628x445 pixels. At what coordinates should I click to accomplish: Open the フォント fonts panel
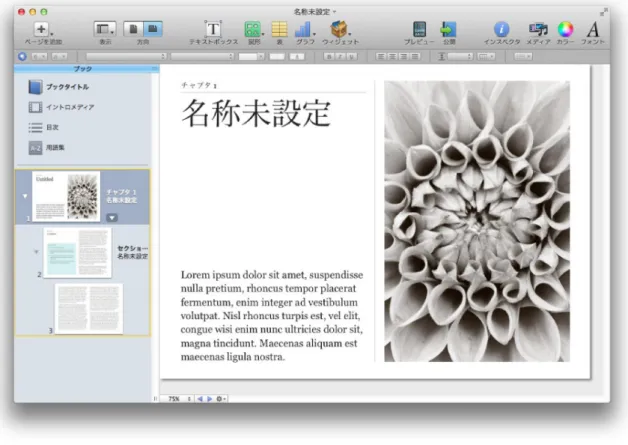click(593, 29)
